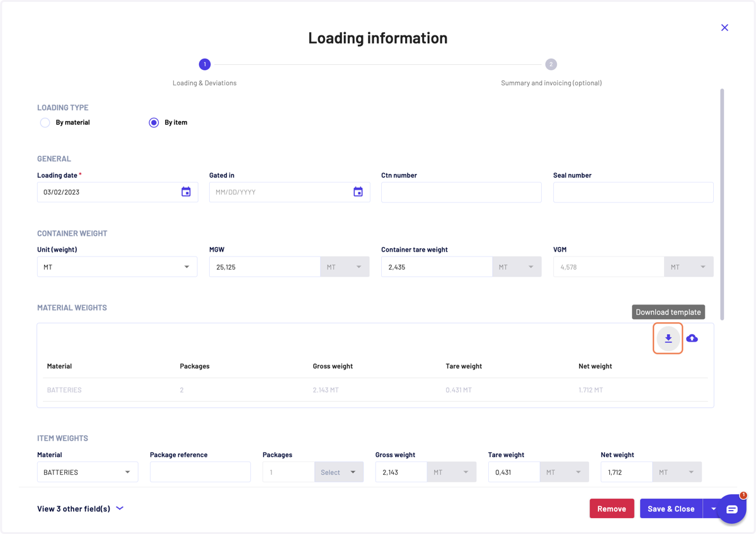Click the Net weight column header in table
756x534 pixels.
click(595, 366)
